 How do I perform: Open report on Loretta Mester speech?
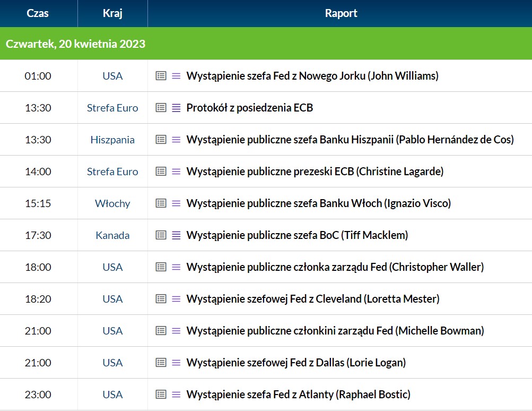point(313,299)
